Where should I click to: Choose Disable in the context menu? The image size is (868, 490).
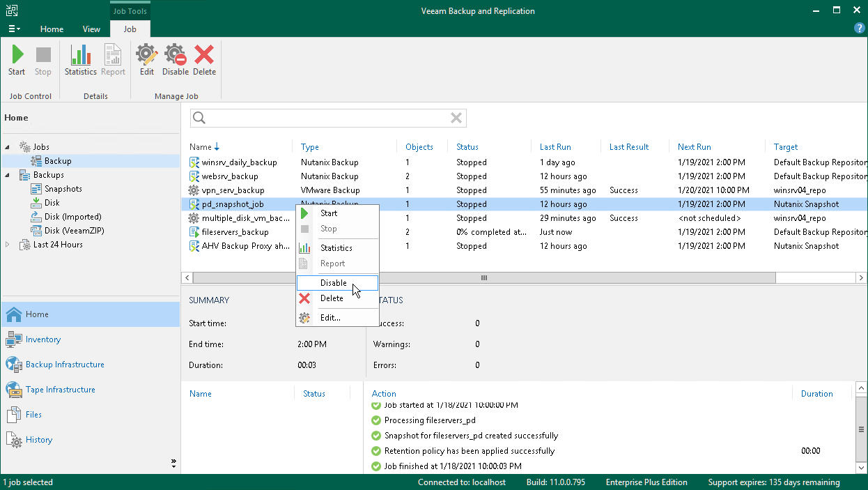337,283
